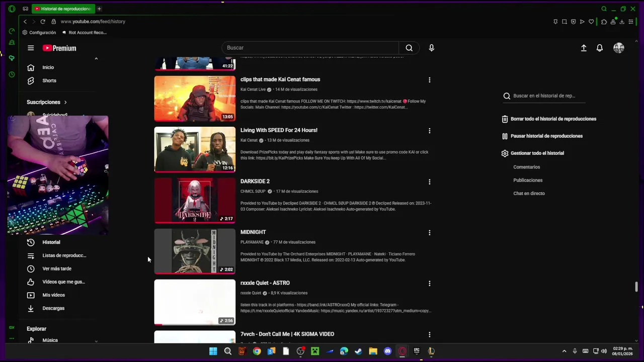
Task: Click the search magnifier button
Action: point(409,48)
